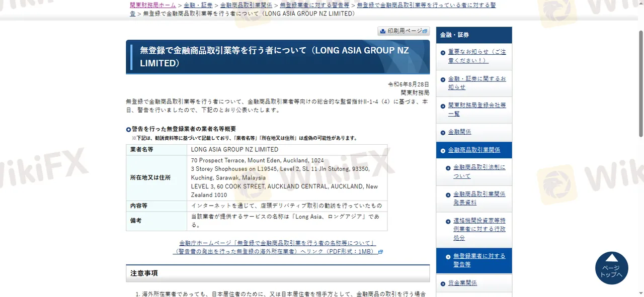Click arrow icon beside 適格機関投資家等特例業者
This screenshot has height=297, width=644.
tap(448, 221)
